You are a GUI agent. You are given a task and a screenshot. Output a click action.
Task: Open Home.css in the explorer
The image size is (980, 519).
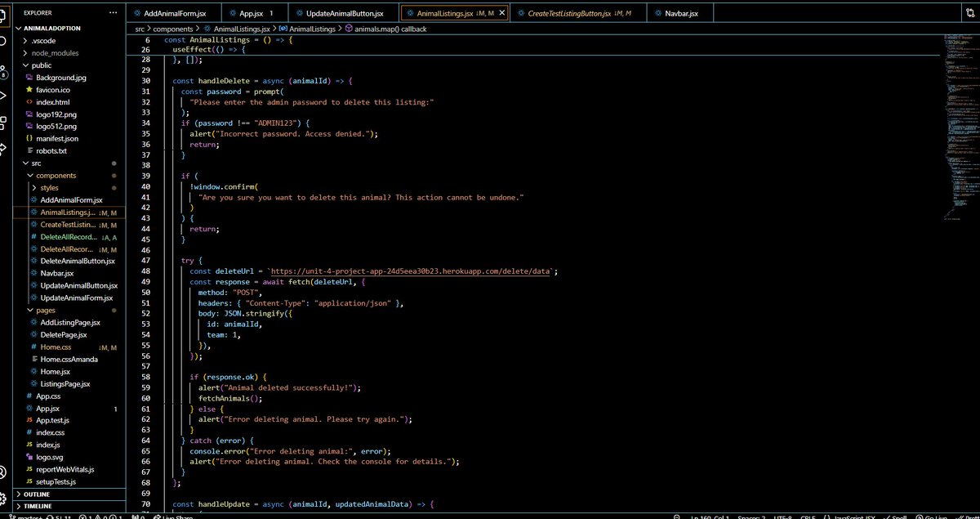click(56, 347)
